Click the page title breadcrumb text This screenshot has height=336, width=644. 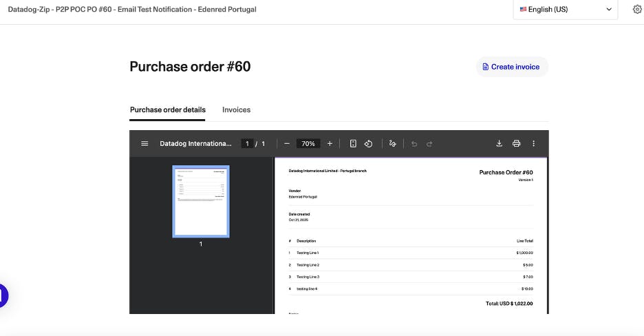pos(132,9)
